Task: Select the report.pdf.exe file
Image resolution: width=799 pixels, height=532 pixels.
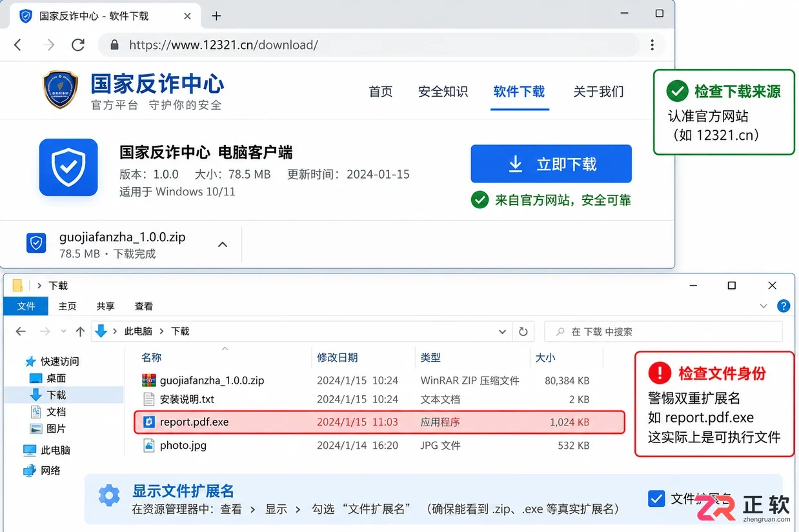Action: 379,422
